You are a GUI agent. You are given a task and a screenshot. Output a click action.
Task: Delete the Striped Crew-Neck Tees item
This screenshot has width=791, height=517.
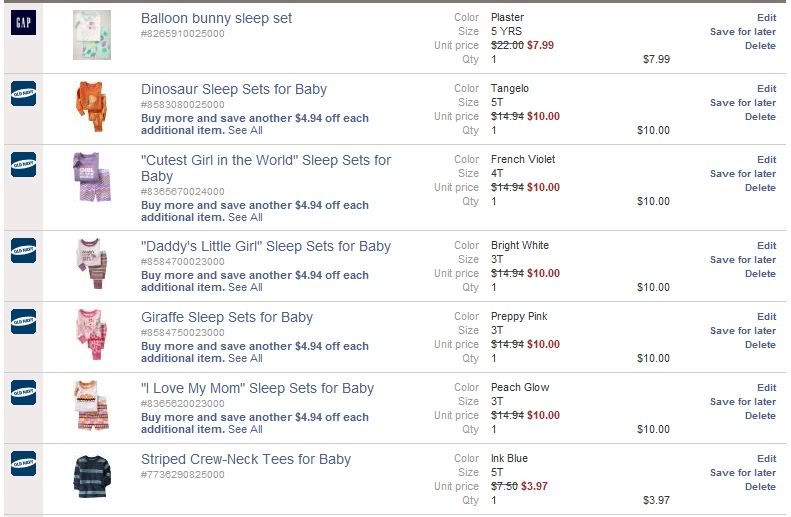click(760, 487)
